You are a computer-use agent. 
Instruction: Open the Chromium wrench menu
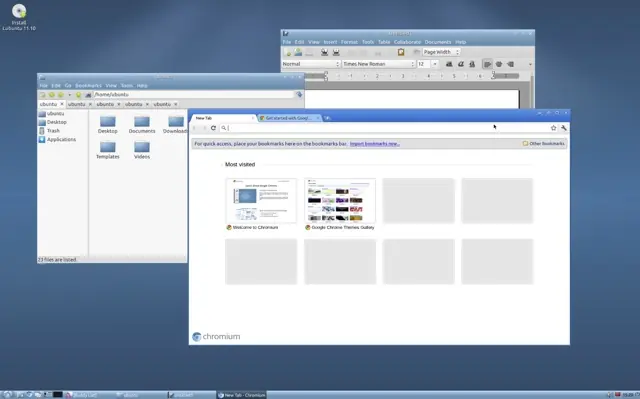[564, 128]
